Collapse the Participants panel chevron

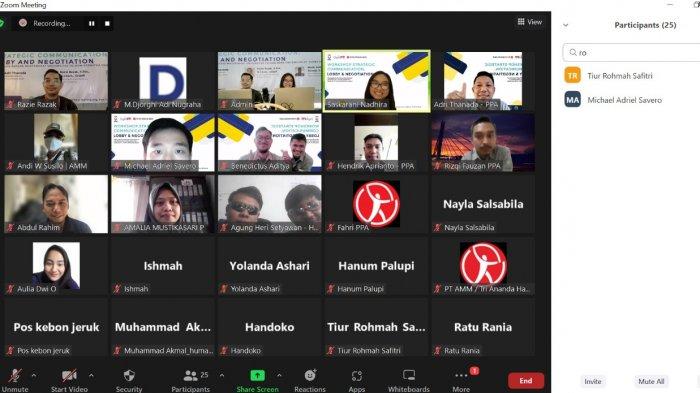(566, 25)
